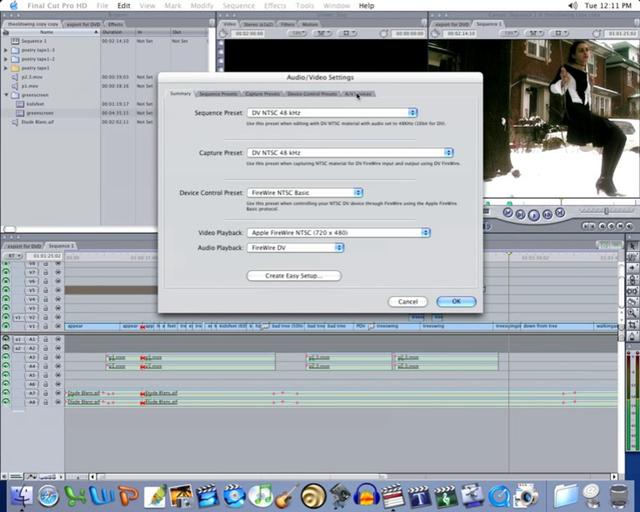
Task: Select the Slip item tool in palette
Action: click(x=632, y=291)
